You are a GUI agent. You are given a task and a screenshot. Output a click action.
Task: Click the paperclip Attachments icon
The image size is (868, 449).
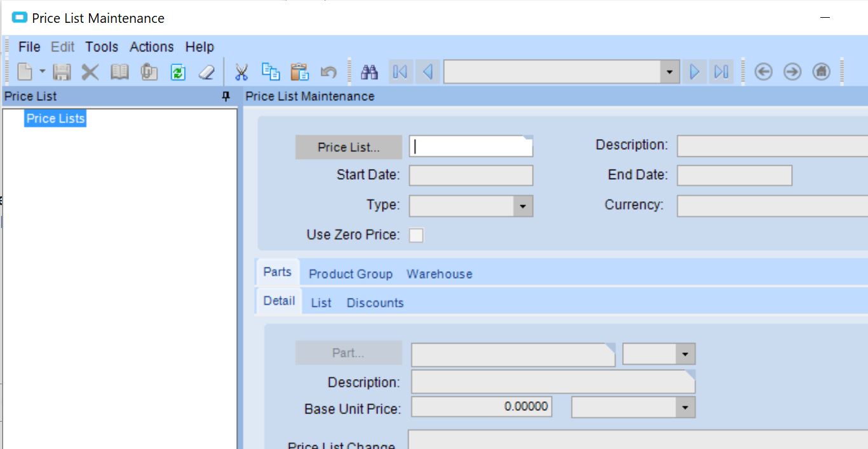(x=149, y=72)
